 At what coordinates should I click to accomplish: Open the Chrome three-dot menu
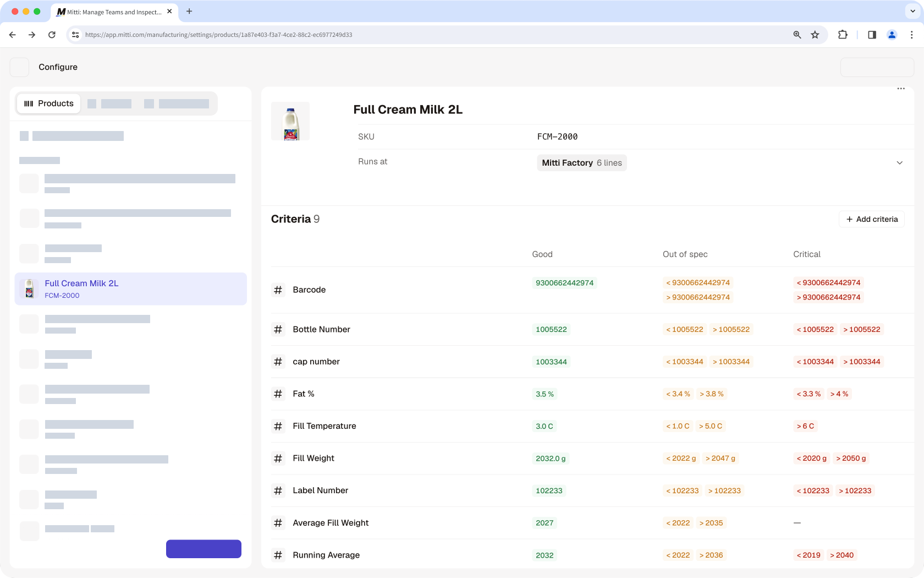(912, 35)
